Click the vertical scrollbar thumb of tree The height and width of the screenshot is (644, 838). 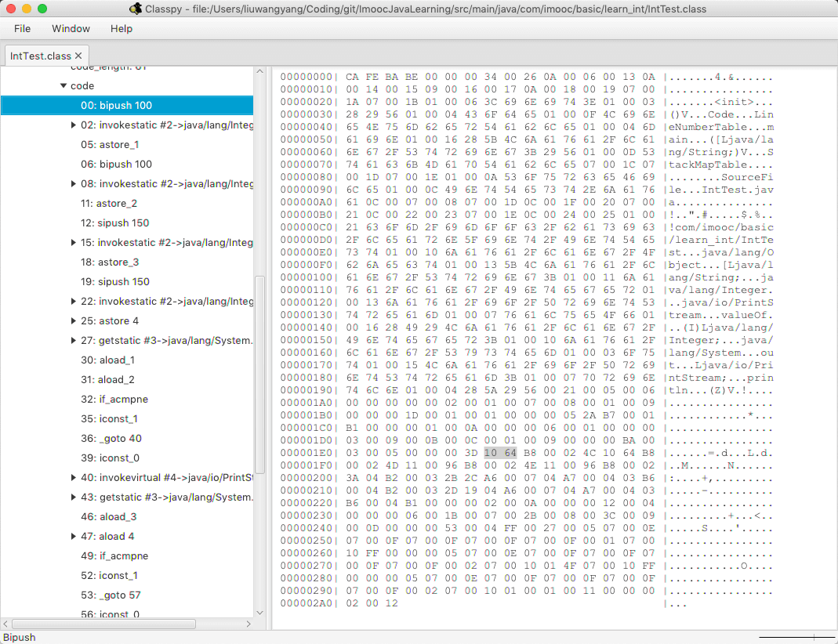pyautogui.click(x=259, y=374)
